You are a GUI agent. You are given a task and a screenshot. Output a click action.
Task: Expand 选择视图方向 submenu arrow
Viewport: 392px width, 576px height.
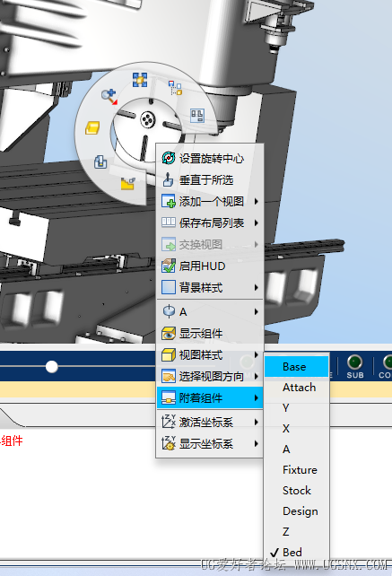(x=256, y=377)
